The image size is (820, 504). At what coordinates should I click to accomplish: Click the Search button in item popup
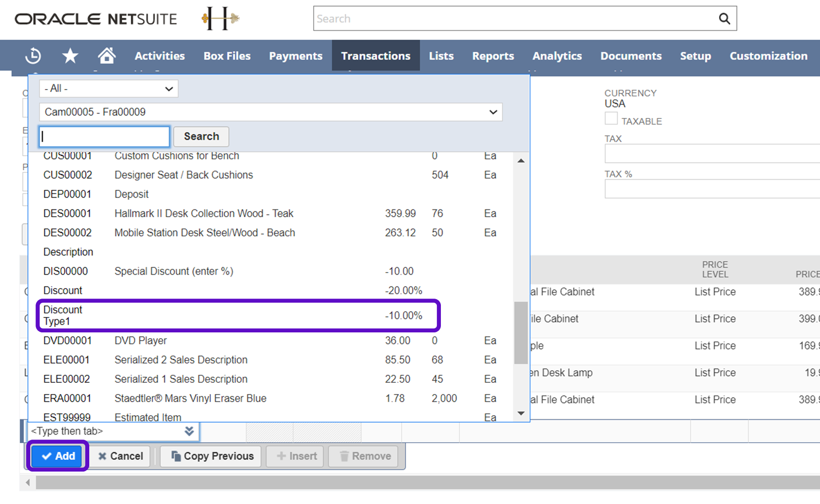201,136
